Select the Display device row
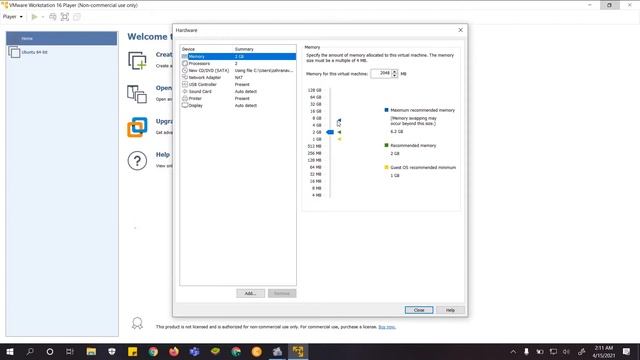This screenshot has height=360, width=640. click(x=238, y=105)
